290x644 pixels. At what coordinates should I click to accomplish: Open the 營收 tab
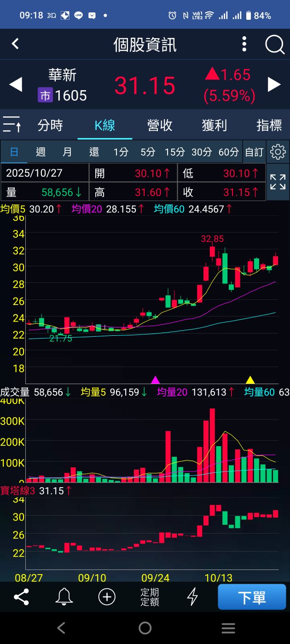[x=160, y=125]
